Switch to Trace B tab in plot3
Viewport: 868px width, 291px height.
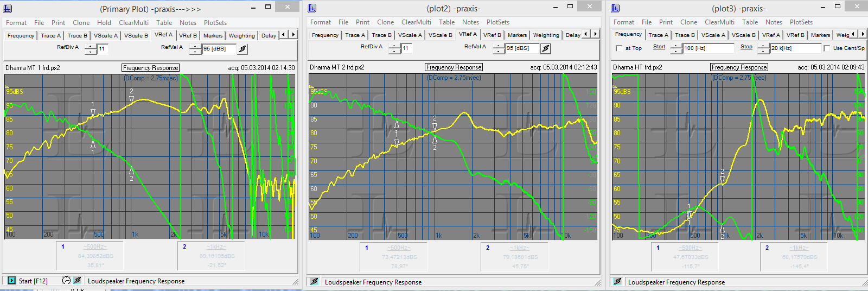point(685,35)
